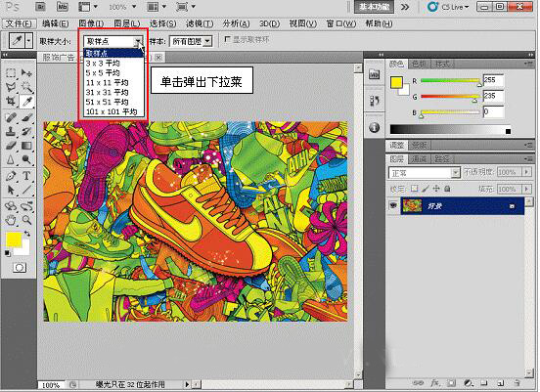Open the Eyedropper tool preset picker arrow
Viewport: 540px width, 392px height.
pos(29,41)
